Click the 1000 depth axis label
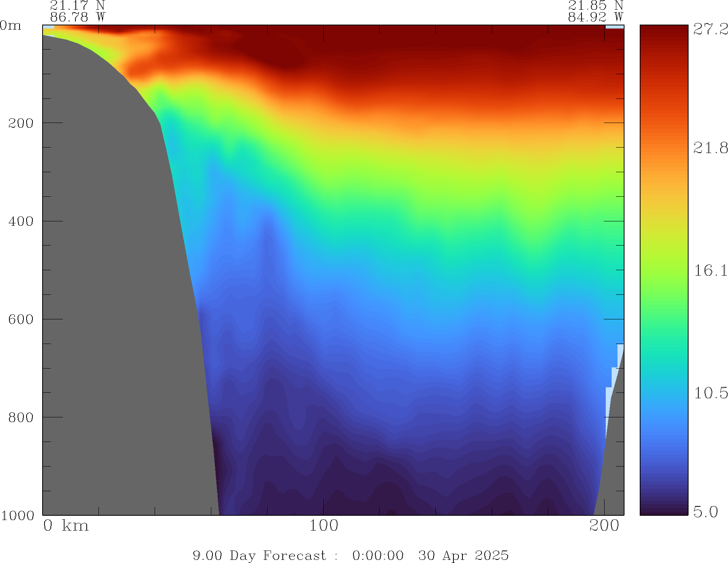728x563 pixels. [18, 515]
